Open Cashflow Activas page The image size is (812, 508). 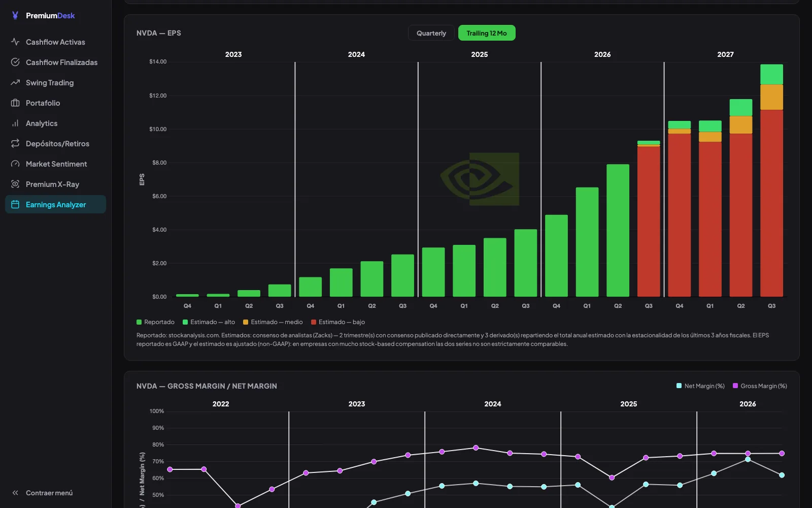pos(55,42)
